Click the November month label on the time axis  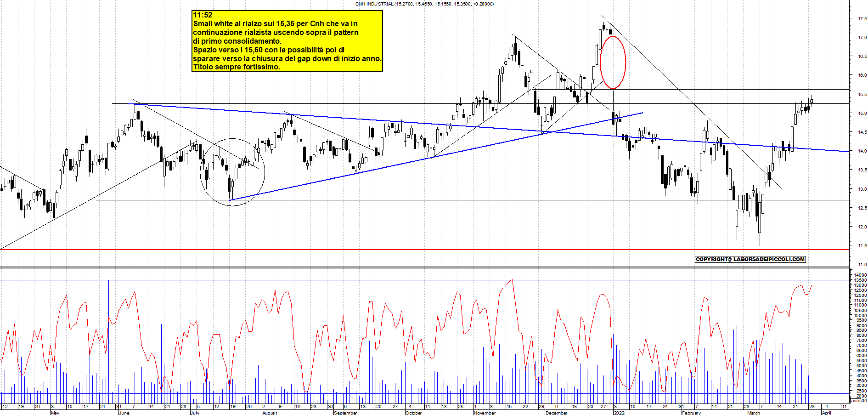point(485,413)
